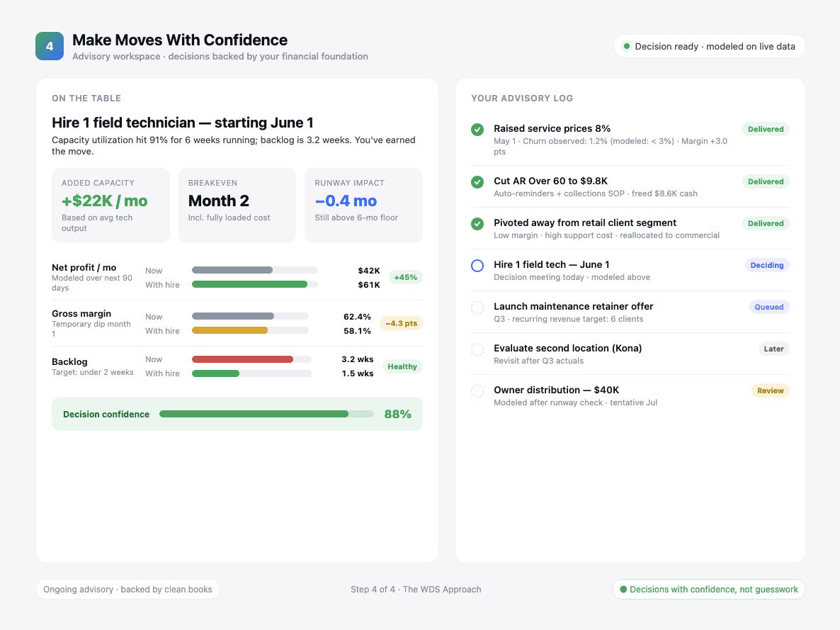Click the Later badge on second location entry
Viewport: 840px width, 630px height.
(773, 349)
